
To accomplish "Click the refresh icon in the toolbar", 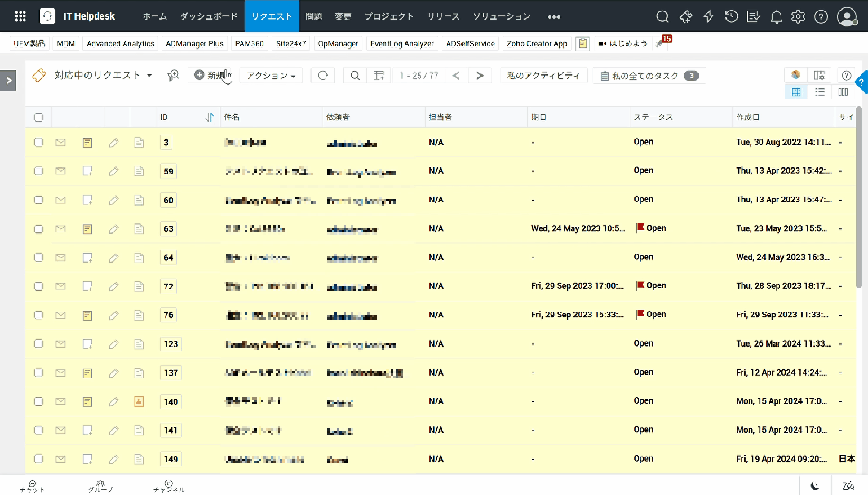I will click(x=323, y=76).
